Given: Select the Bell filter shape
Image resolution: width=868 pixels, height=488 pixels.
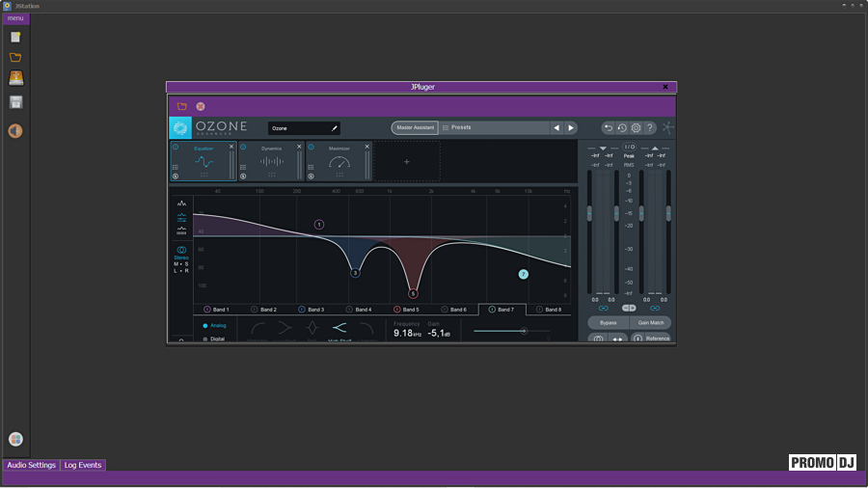Looking at the screenshot, I should click(312, 330).
